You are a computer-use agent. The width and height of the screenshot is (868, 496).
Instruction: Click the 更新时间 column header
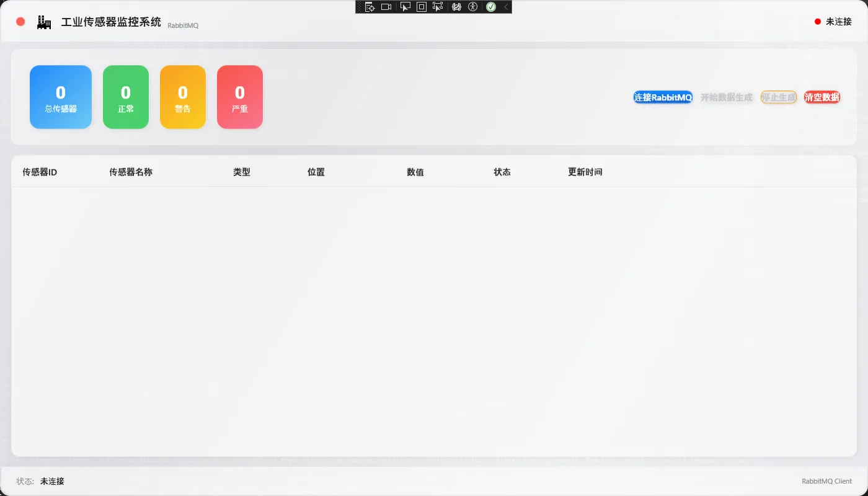tap(585, 172)
